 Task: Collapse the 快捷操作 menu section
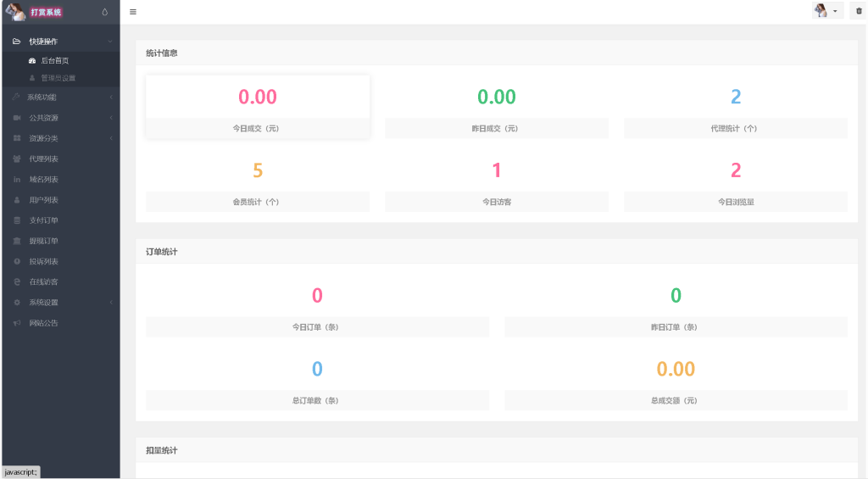[x=59, y=42]
